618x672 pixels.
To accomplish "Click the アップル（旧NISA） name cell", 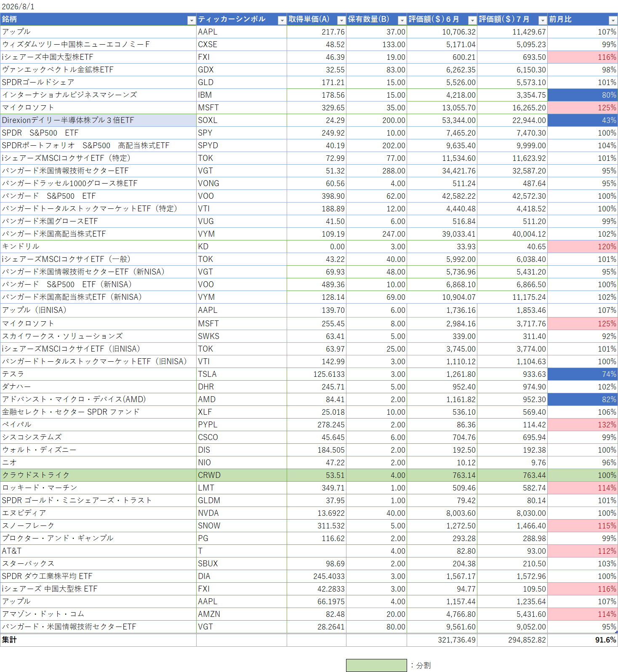I will click(99, 310).
